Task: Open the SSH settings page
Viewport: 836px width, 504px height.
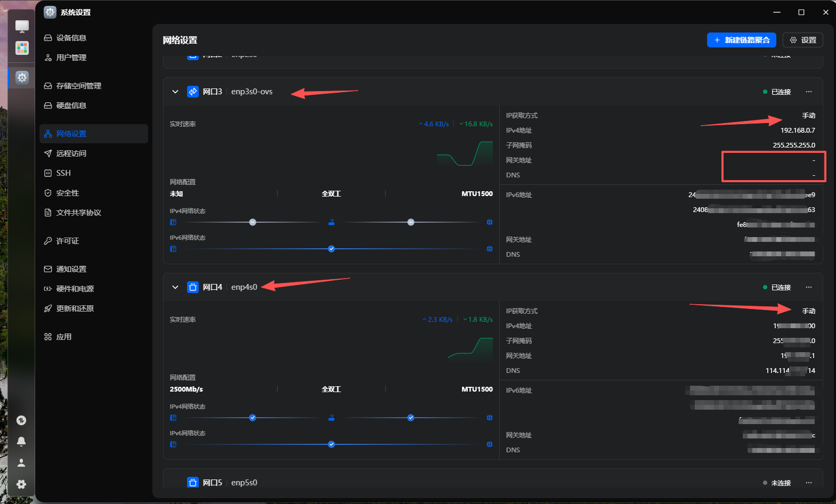Action: [x=63, y=173]
